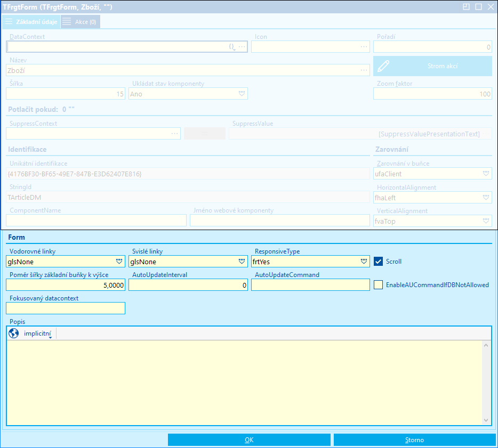This screenshot has height=448, width=498.
Task: Open the Název field ellipsis button
Action: [x=364, y=70]
